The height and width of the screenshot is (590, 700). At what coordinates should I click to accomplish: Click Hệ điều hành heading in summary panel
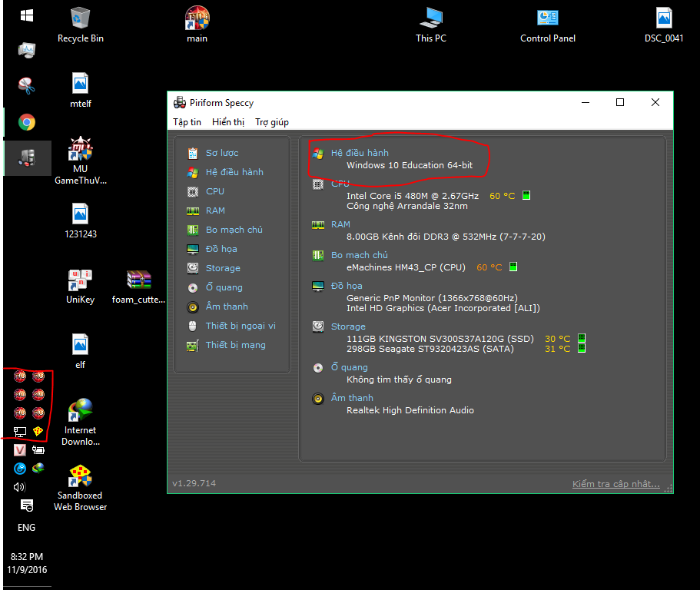(x=360, y=153)
